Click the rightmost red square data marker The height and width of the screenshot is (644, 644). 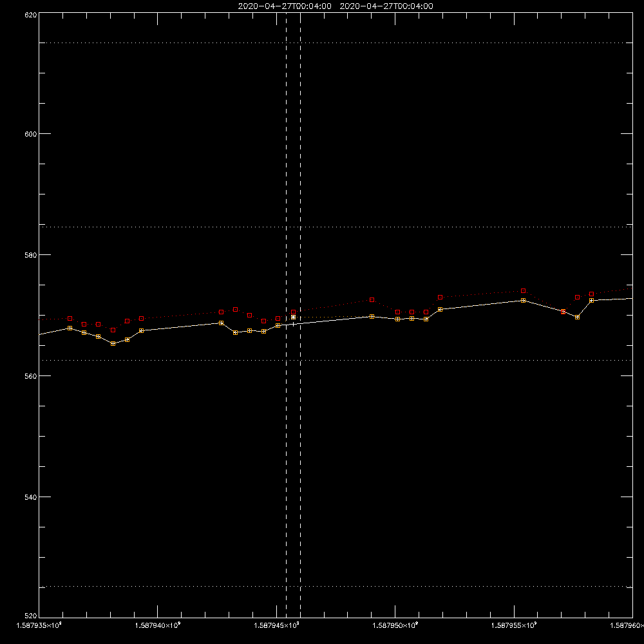point(591,294)
